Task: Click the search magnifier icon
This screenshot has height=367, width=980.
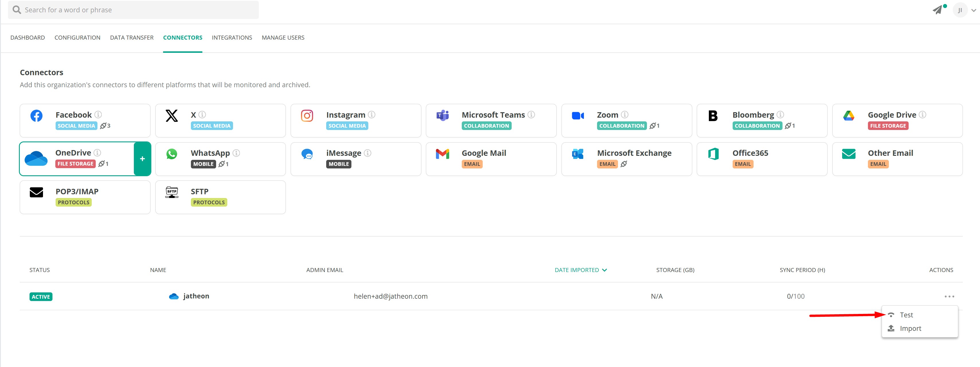Action: (x=17, y=10)
